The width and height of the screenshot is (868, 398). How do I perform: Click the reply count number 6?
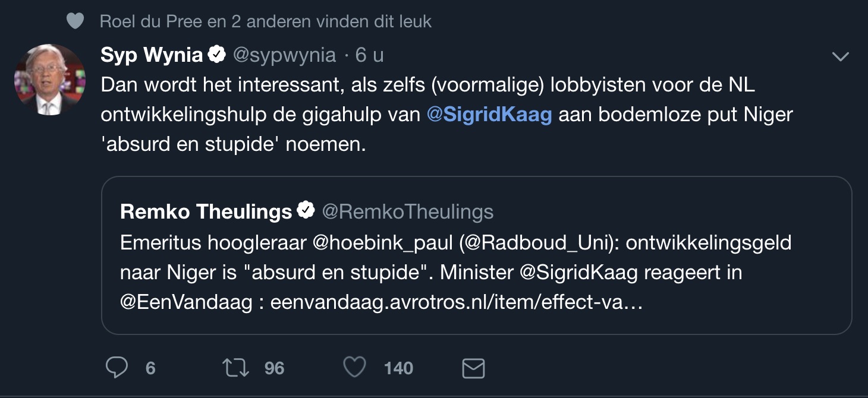pos(150,368)
